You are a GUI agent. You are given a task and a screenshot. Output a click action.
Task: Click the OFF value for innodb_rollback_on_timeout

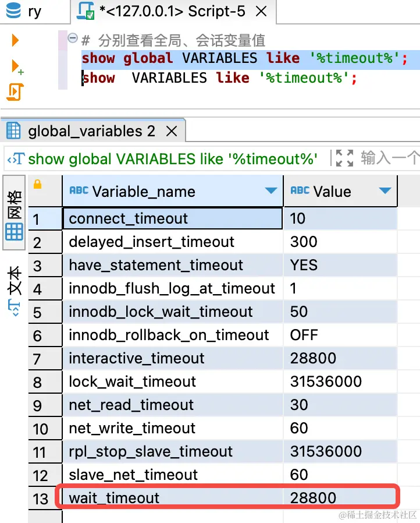pyautogui.click(x=340, y=335)
